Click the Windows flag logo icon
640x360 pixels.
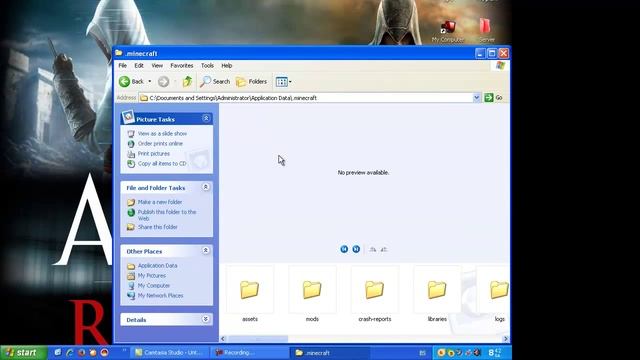[x=500, y=66]
